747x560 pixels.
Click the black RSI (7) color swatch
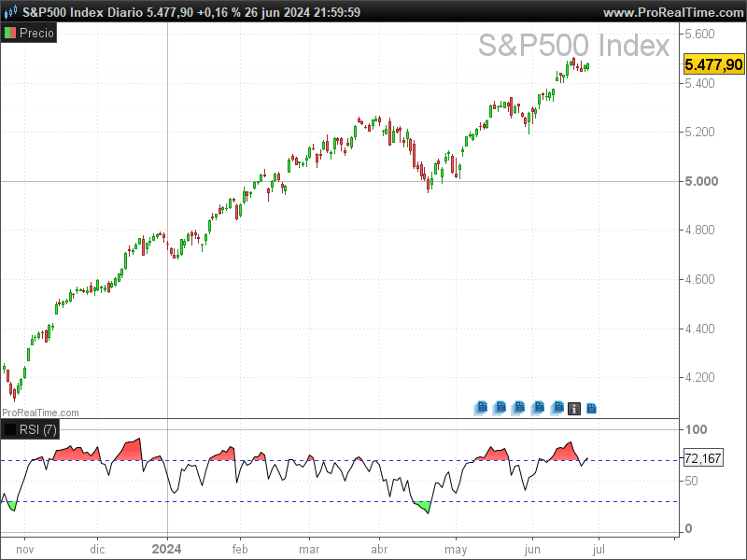[x=10, y=429]
